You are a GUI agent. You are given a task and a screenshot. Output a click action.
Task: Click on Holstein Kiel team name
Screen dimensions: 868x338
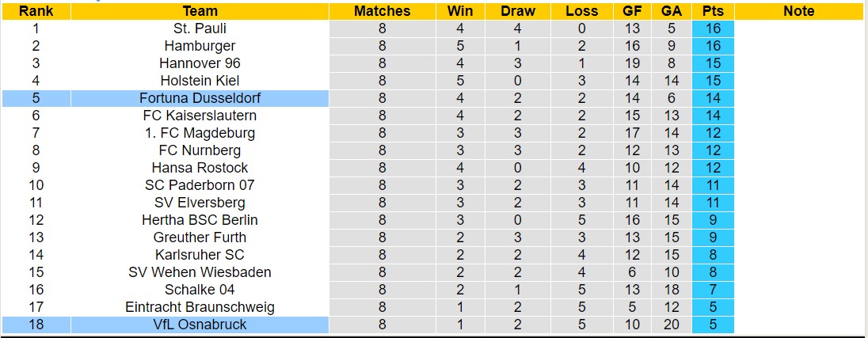coord(200,81)
